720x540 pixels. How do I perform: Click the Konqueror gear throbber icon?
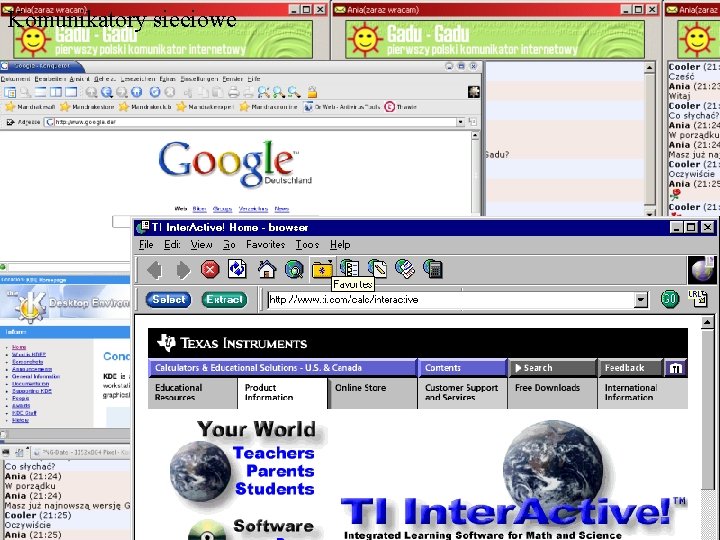click(473, 92)
